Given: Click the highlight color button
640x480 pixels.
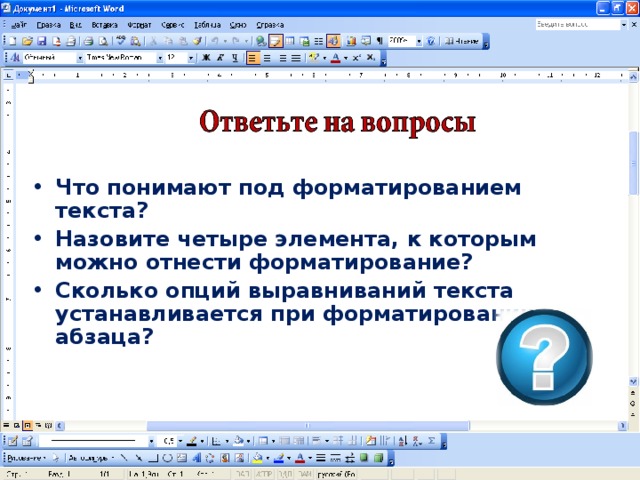Looking at the screenshot, I should pos(314,58).
